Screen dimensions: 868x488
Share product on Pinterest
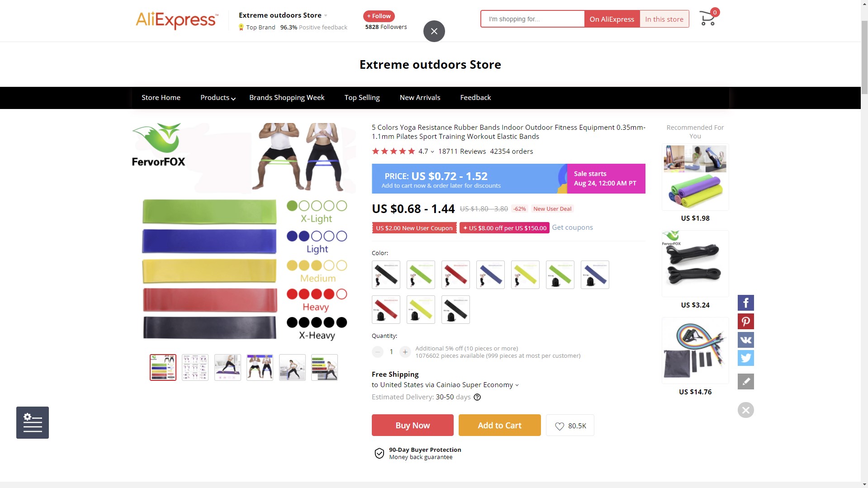(x=746, y=321)
